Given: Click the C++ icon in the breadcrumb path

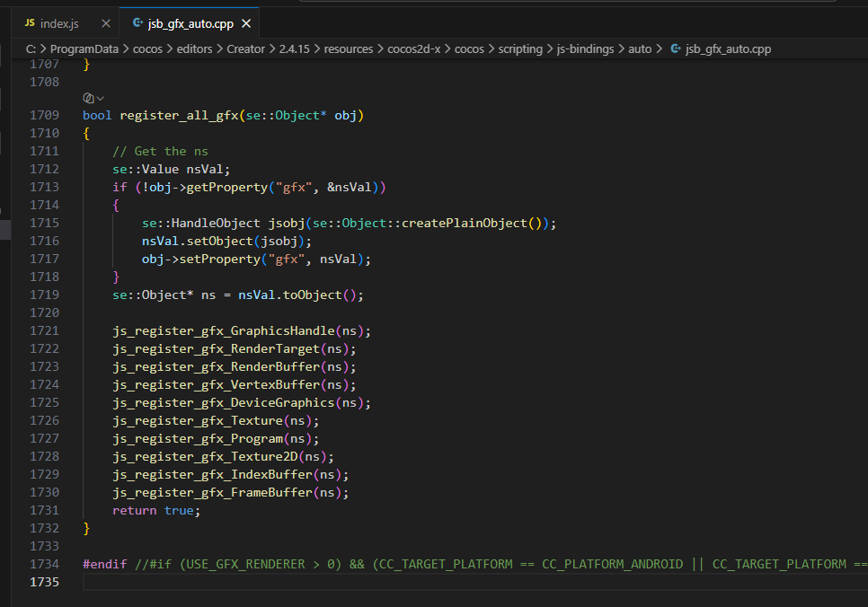Looking at the screenshot, I should pos(676,48).
